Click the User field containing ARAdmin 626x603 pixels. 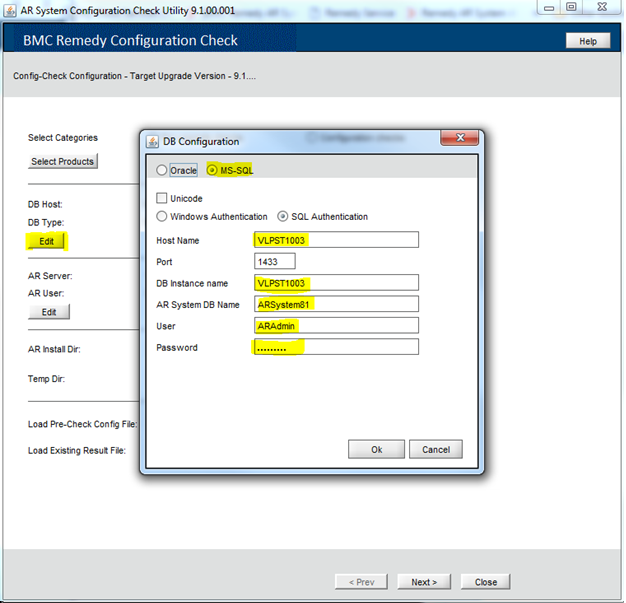click(336, 326)
